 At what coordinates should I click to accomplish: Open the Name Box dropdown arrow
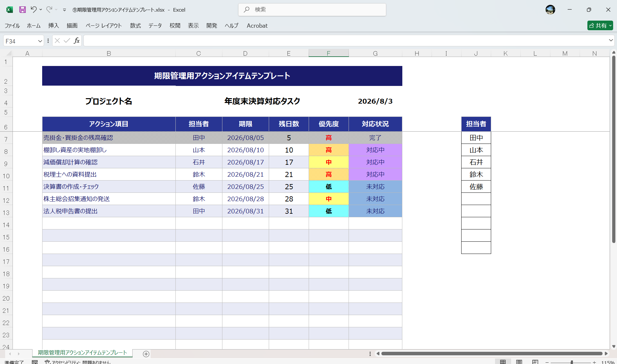(x=40, y=41)
